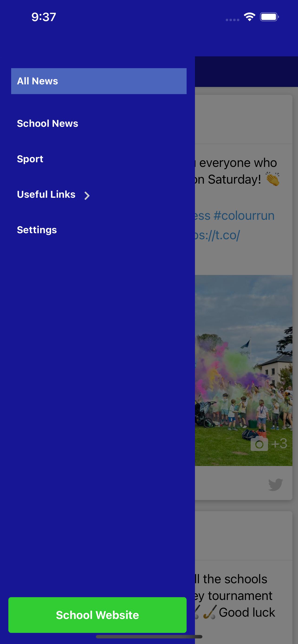Open School News section
Screen dimensions: 298x644
[48, 124]
